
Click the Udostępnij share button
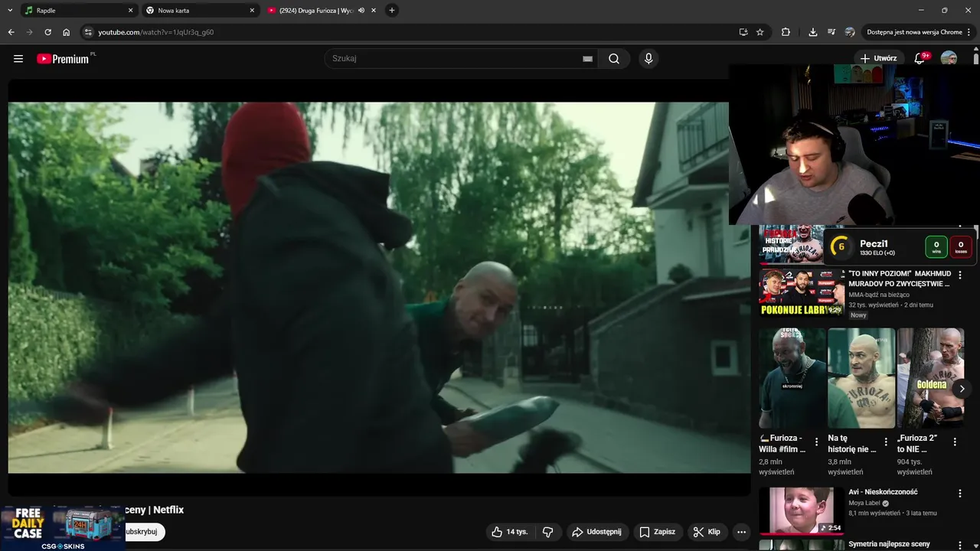pyautogui.click(x=597, y=532)
